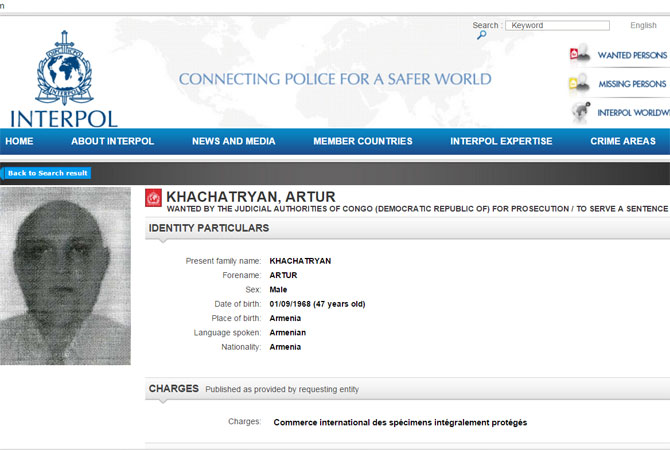Viewport: 670px width, 450px height.
Task: Open the Member Countries menu
Action: [363, 141]
